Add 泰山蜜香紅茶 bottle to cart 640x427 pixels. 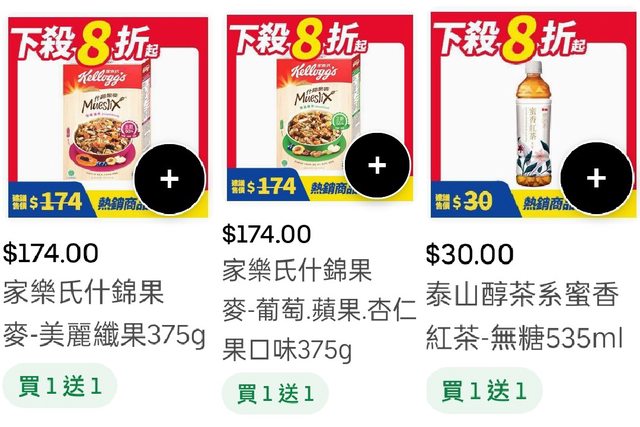(x=596, y=178)
